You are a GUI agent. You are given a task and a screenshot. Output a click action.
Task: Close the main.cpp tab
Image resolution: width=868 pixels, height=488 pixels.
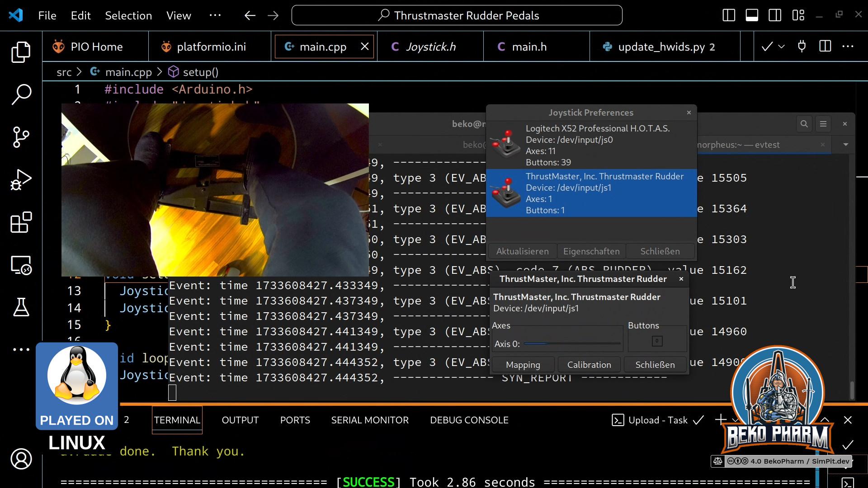[x=365, y=47]
